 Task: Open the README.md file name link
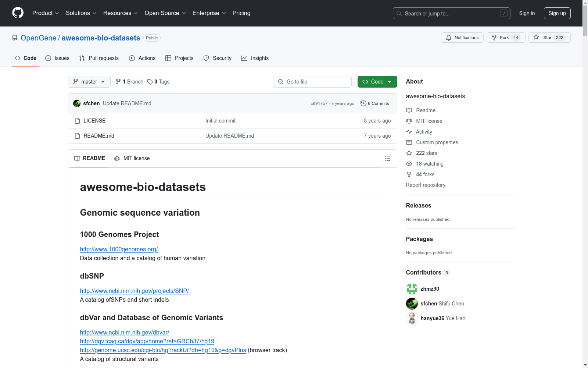(99, 136)
